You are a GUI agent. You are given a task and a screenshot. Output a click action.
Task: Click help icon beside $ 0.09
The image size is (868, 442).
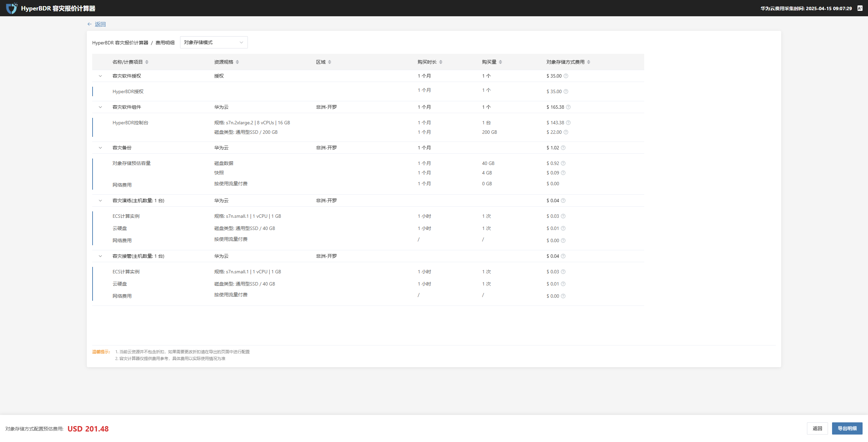click(563, 173)
